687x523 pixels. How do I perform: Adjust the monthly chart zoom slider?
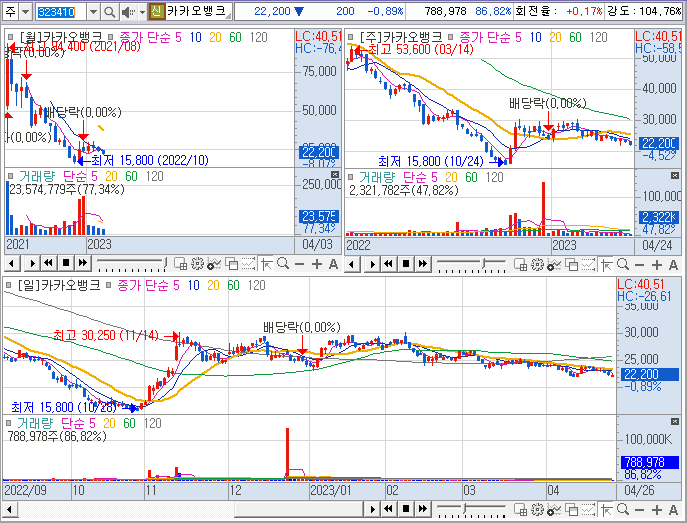(x=132, y=264)
